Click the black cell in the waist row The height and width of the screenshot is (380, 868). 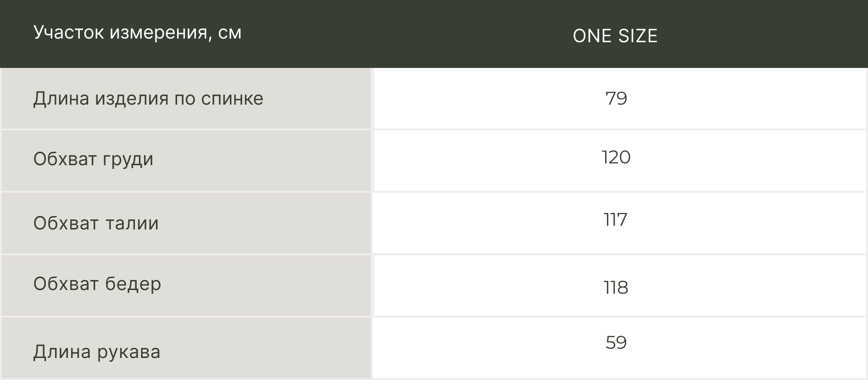pyautogui.click(x=734, y=224)
